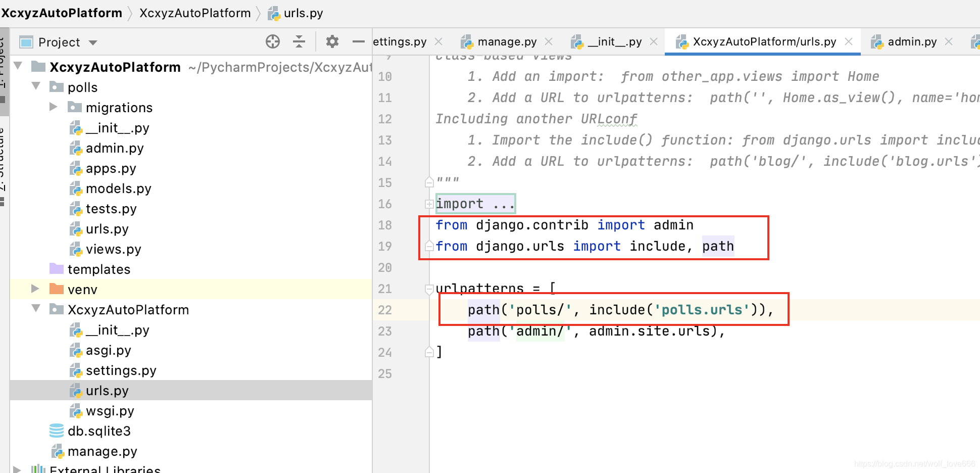Image resolution: width=980 pixels, height=473 pixels.
Task: Place cursor on 'polls.urls' string
Action: point(702,310)
